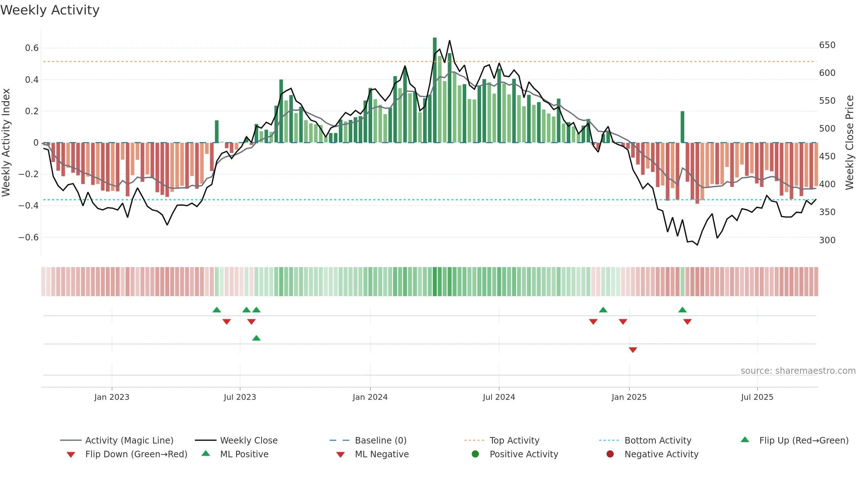Click the red Negative Activity circle icon
The height and width of the screenshot is (488, 868).
pos(610,454)
